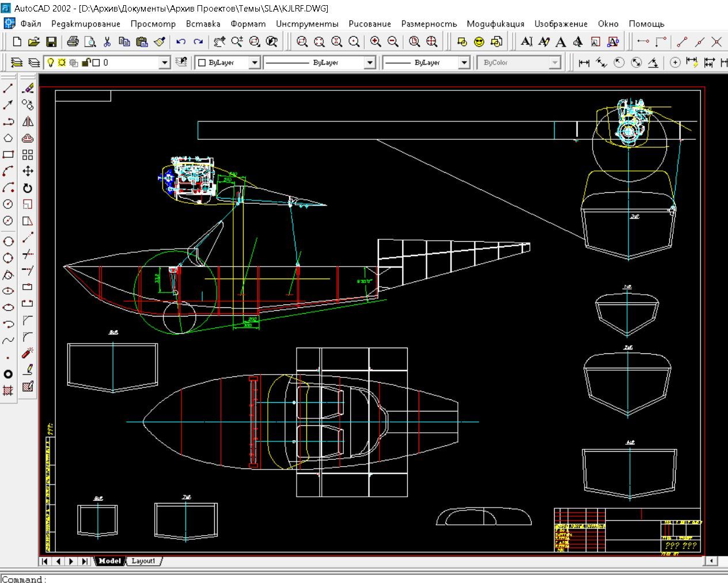
Task: Click the Linear Dimension tool
Action: [x=584, y=62]
